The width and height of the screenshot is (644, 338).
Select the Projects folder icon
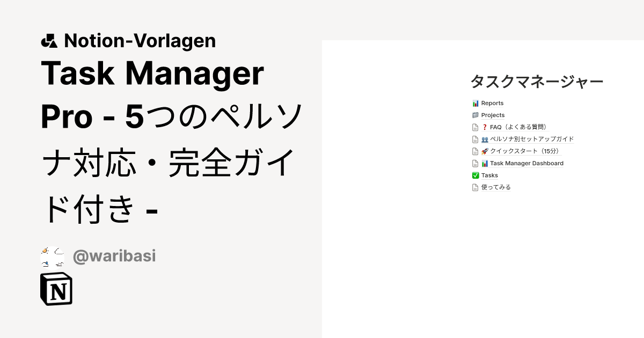pos(475,115)
